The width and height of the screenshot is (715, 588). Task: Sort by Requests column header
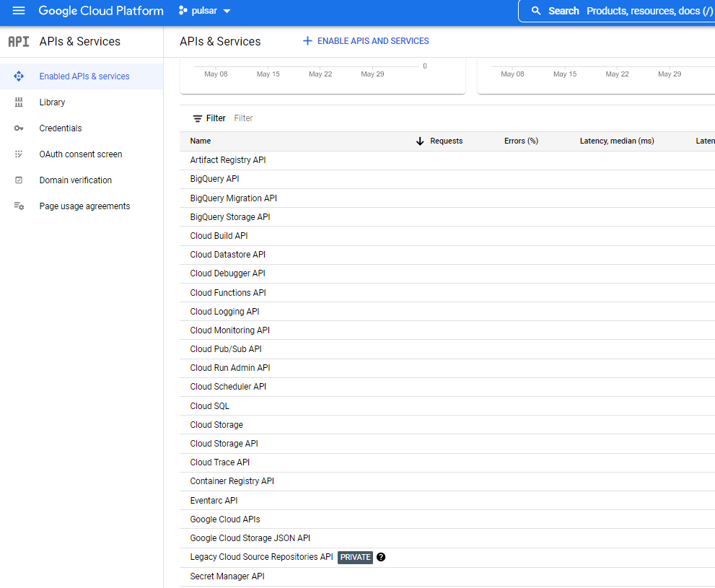pos(446,141)
